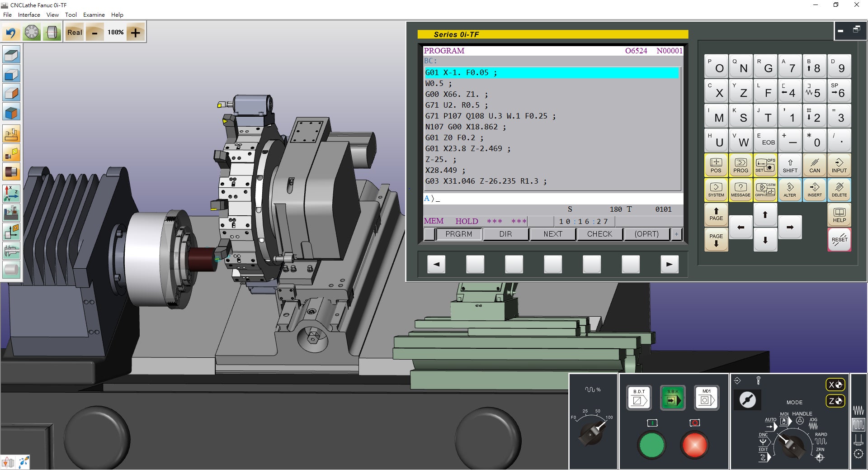
Task: Select the front view cube icon
Action: (11, 75)
